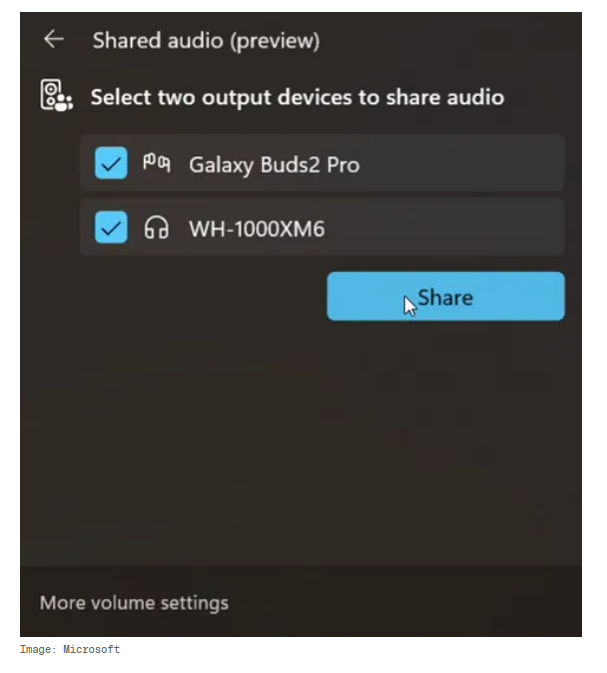Screen dimensions: 607x673
Task: Click the word '(preview)' in the title
Action: point(275,42)
